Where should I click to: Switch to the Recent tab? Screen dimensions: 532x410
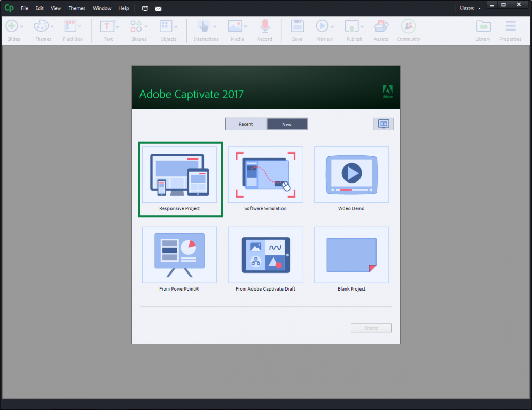246,124
